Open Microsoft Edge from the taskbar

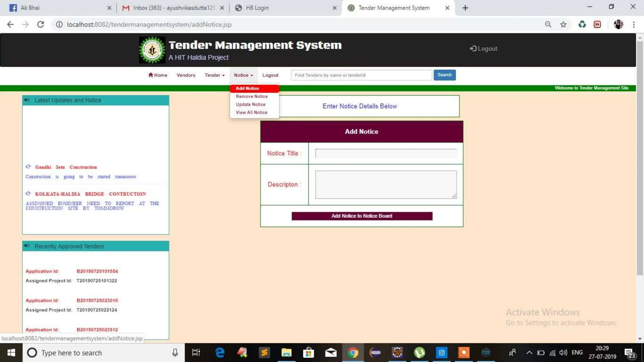click(x=220, y=353)
